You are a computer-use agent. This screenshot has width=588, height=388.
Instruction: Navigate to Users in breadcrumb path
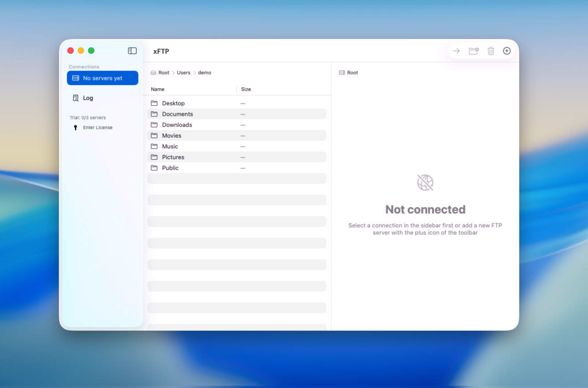(184, 73)
